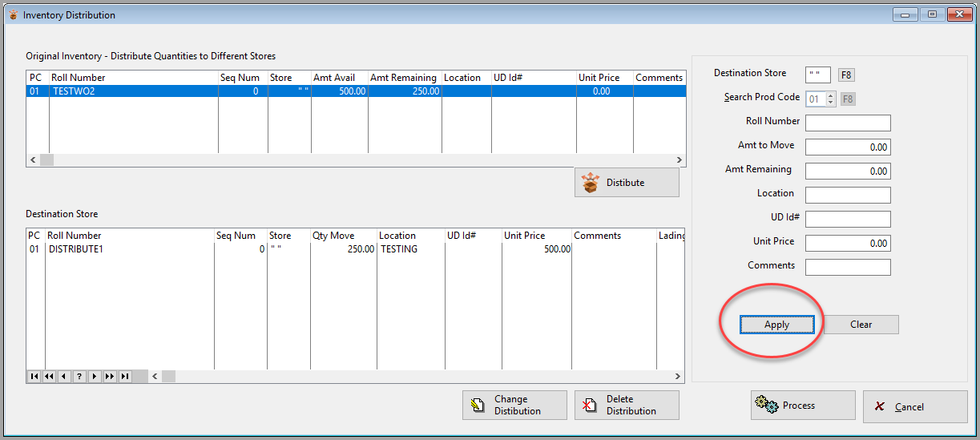Open Destination Store lookup F8 button
Screen dimensions: 980x440
(x=847, y=75)
